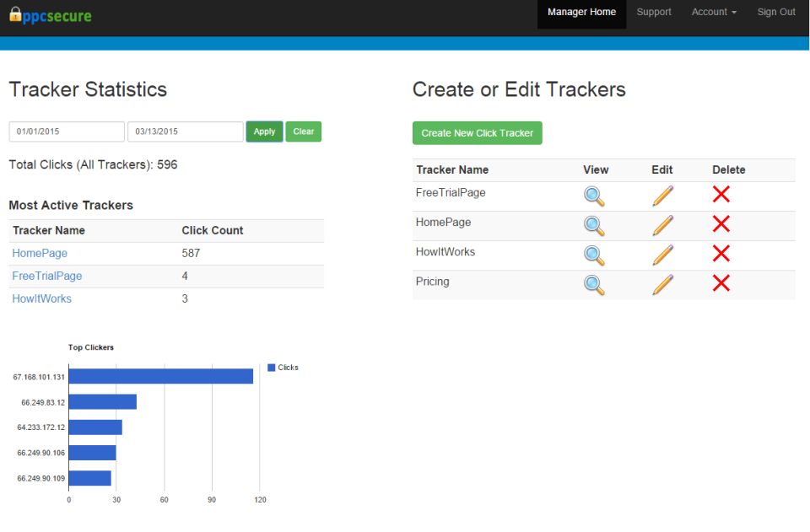
Task: Delete the Pricing tracker red X
Action: [721, 282]
